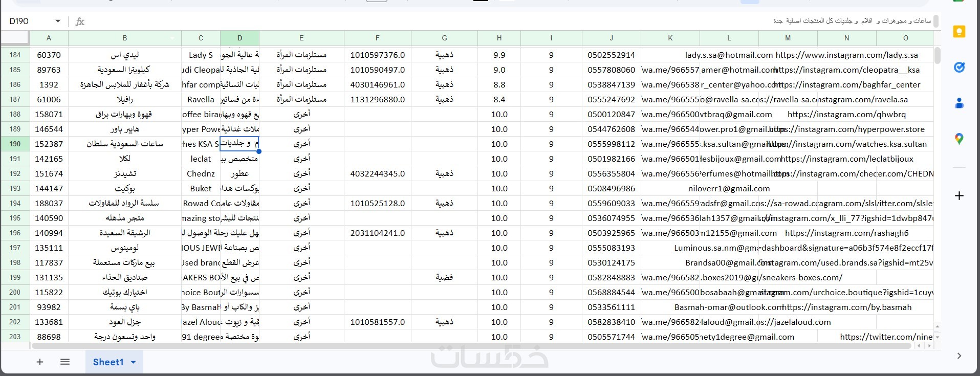
Task: Click the rating cell 8.8
Action: click(x=499, y=84)
